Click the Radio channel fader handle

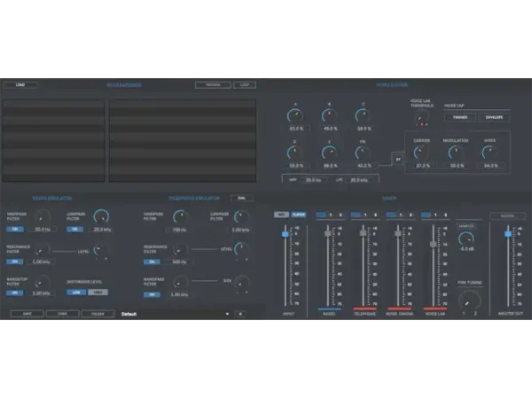click(x=328, y=233)
